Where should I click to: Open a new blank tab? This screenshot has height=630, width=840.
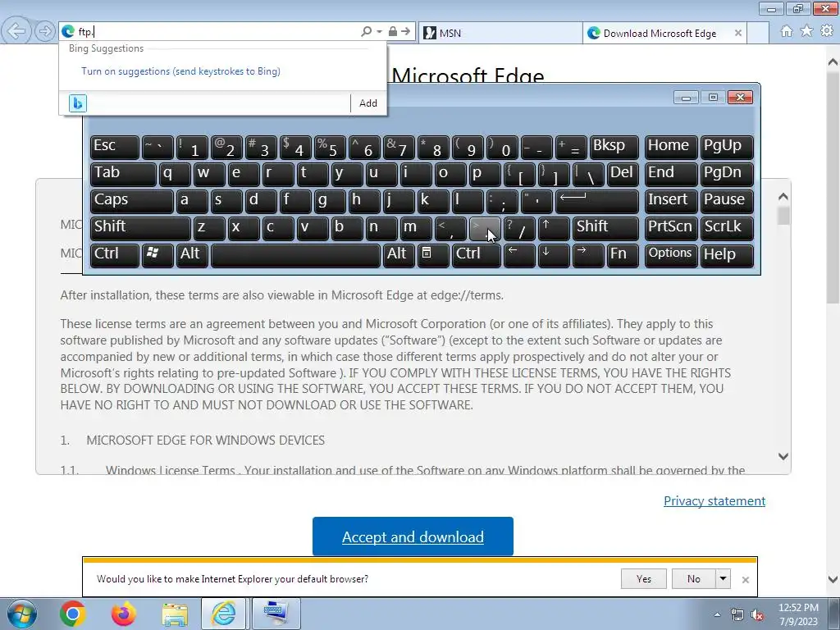pyautogui.click(x=758, y=33)
